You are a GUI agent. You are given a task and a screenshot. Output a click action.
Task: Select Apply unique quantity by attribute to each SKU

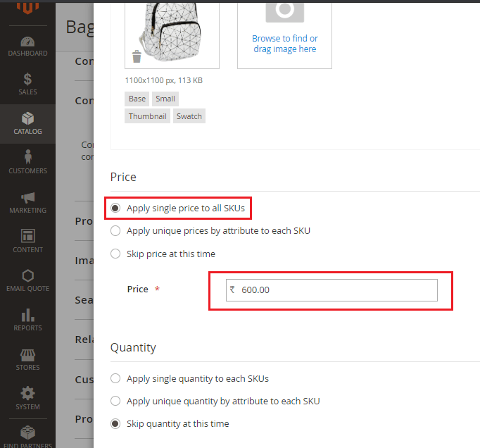115,401
